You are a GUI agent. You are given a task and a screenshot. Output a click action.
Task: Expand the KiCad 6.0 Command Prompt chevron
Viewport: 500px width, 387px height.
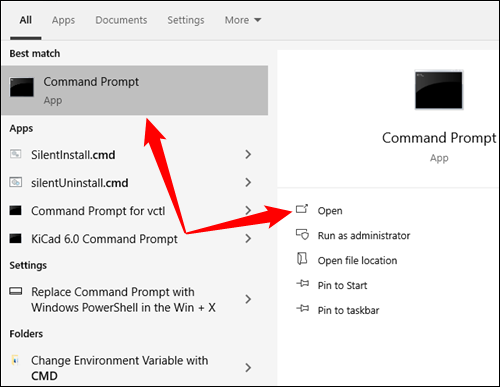[248, 239]
